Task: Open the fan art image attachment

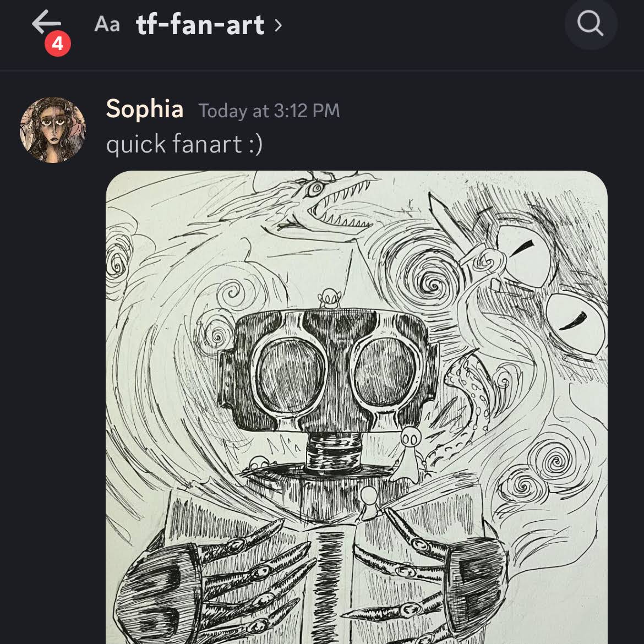Action: (x=357, y=407)
